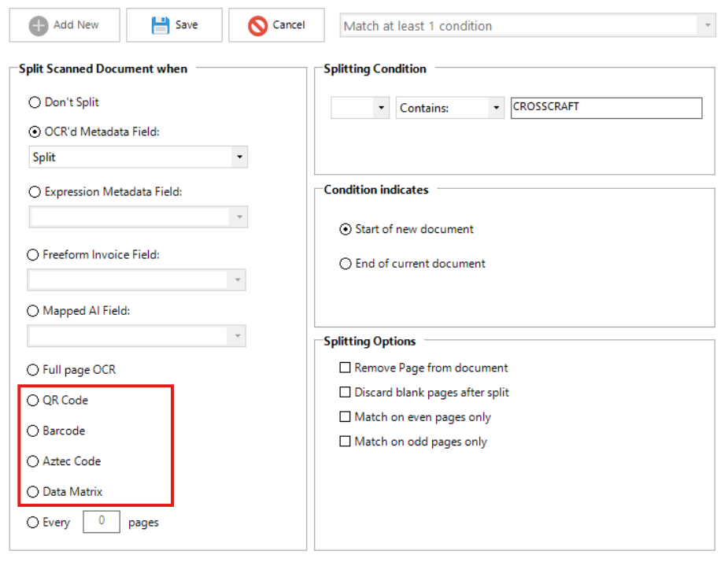Image resolution: width=728 pixels, height=562 pixels.
Task: Enable Remove Page from document
Action: click(x=345, y=368)
